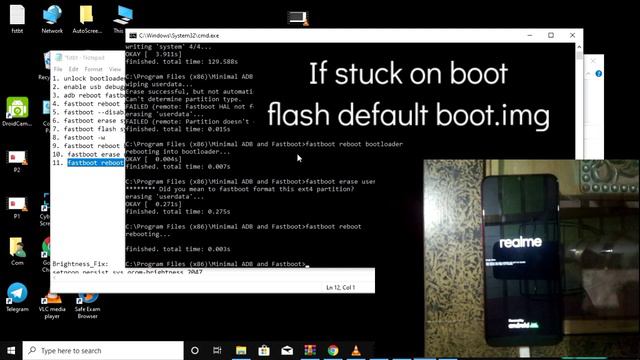Click the cmd.exe title bar icon

tap(133, 36)
